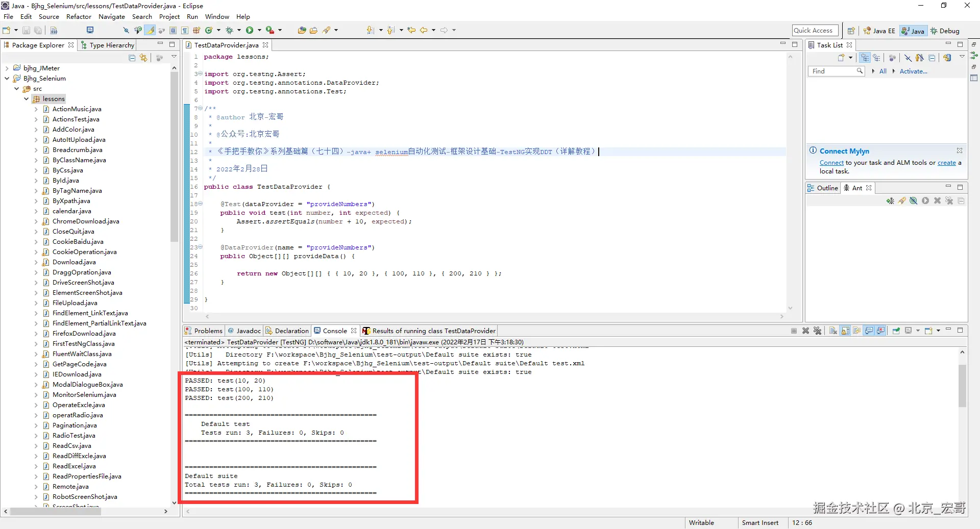This screenshot has height=529, width=980.
Task: Click Link with Editor arrows icon
Action: (x=143, y=58)
